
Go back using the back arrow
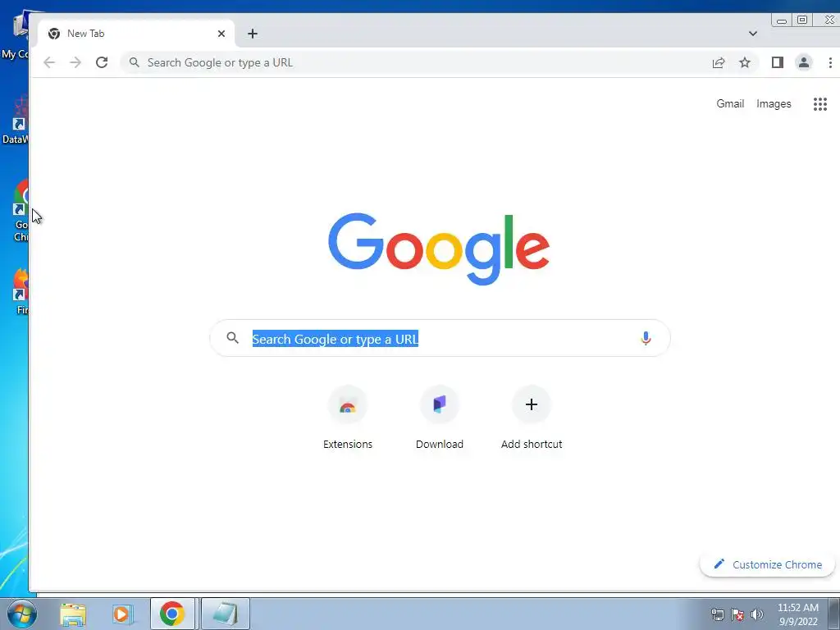49,62
